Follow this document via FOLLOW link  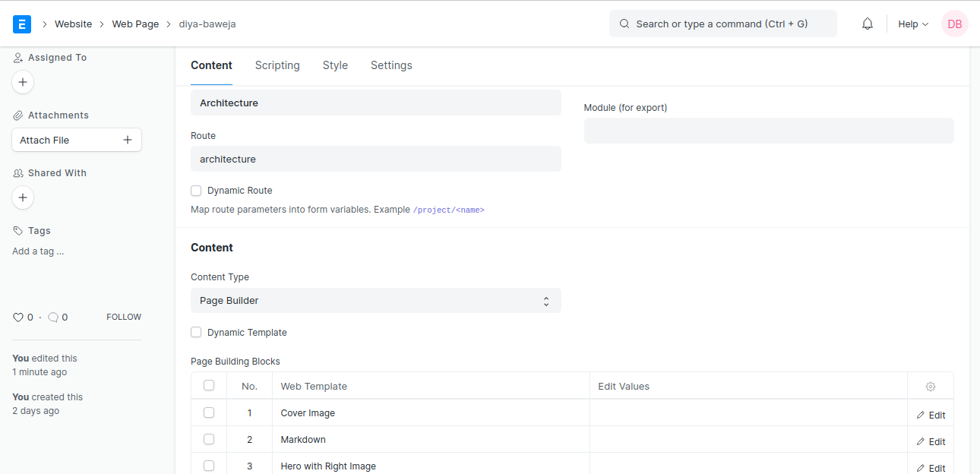point(123,317)
